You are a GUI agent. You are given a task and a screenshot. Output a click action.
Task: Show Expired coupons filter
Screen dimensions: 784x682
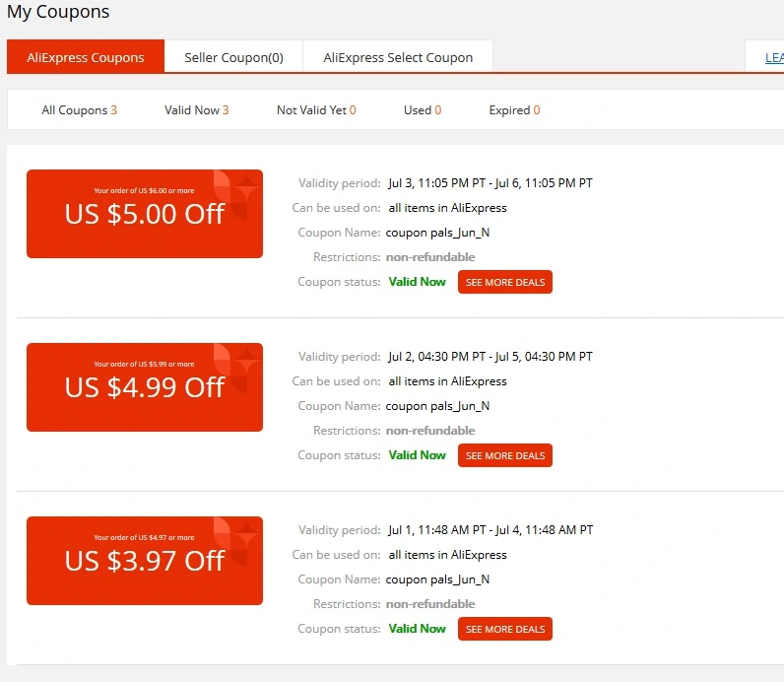(514, 110)
